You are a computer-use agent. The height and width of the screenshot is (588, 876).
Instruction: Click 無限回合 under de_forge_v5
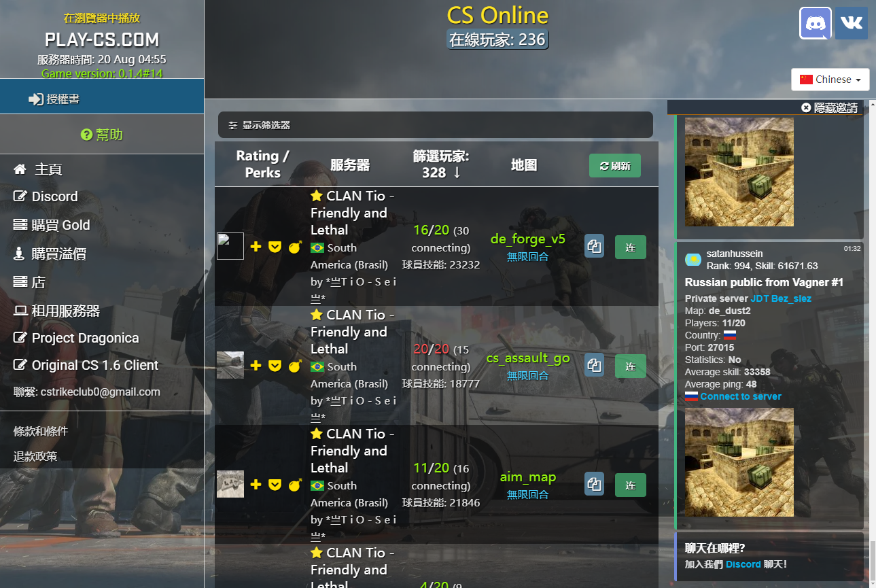coord(528,256)
